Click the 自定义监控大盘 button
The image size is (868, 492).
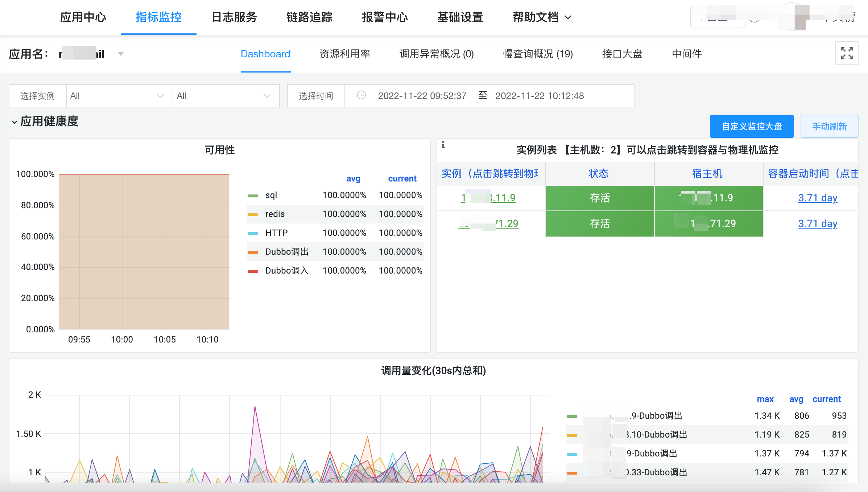[752, 126]
